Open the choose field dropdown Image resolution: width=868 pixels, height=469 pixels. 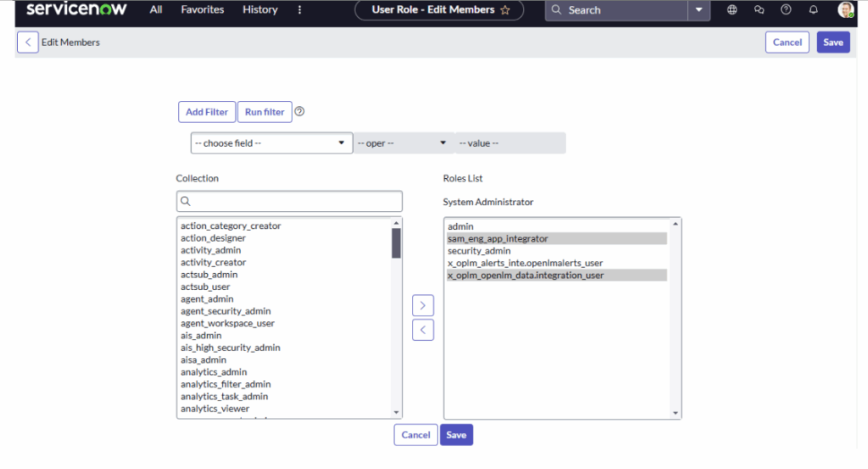(271, 142)
